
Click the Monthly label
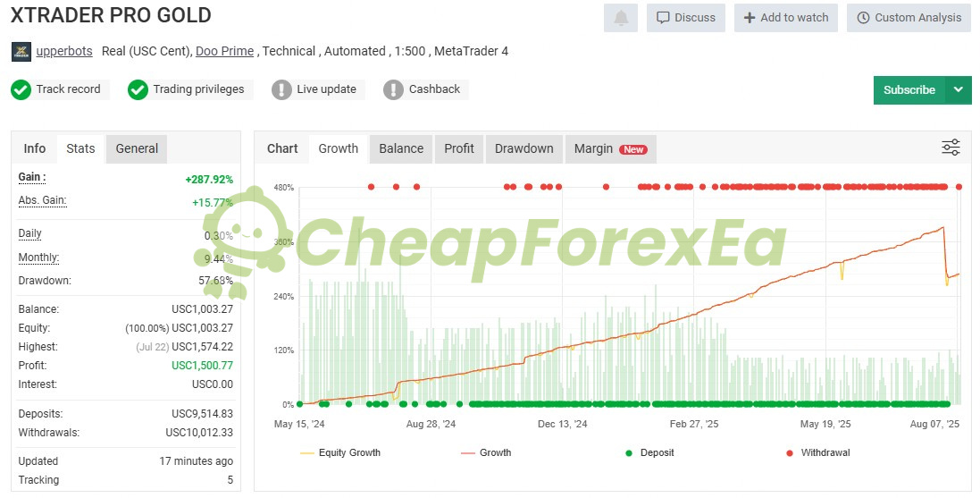pos(38,257)
